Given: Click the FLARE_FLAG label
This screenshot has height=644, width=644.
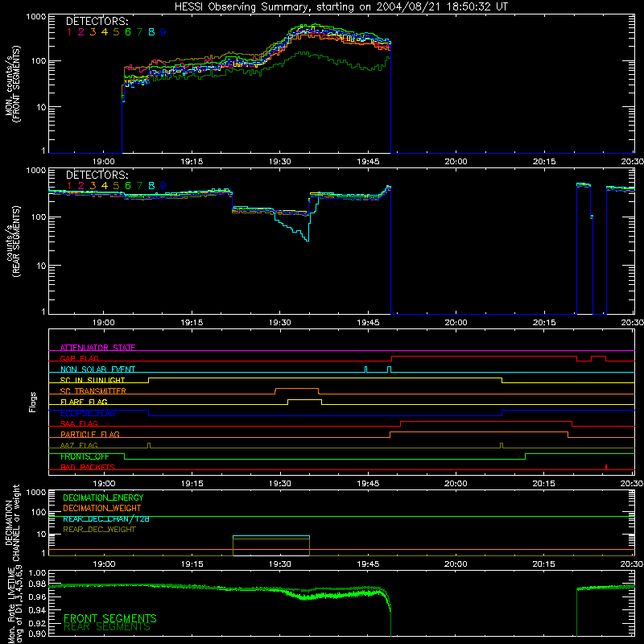Looking at the screenshot, I should [84, 402].
